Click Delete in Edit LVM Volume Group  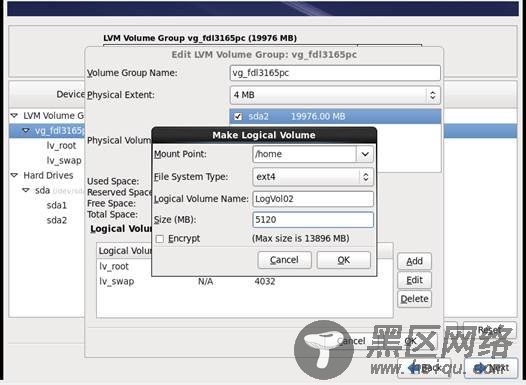point(414,299)
